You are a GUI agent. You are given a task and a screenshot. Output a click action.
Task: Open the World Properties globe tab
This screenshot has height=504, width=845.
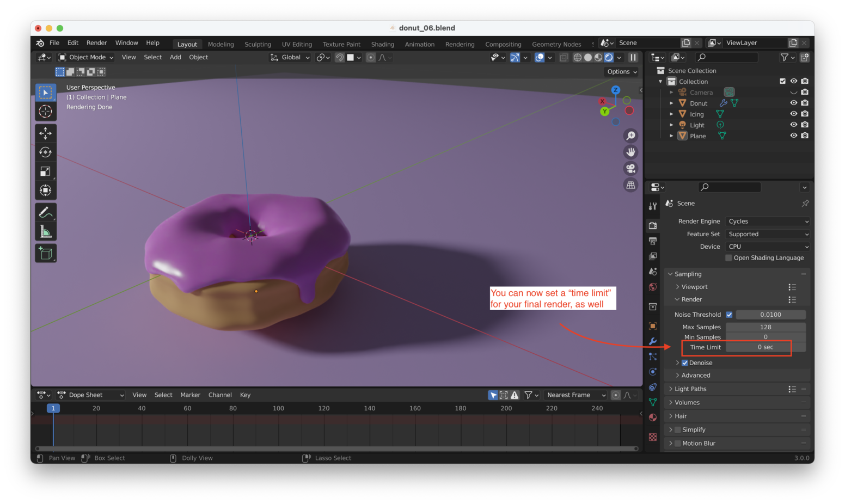point(652,287)
